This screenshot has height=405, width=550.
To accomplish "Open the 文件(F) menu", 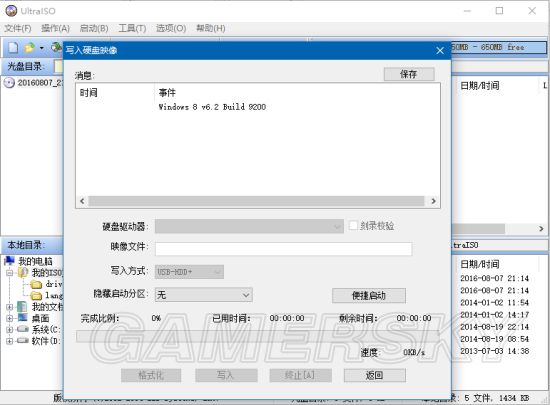I will point(18,28).
